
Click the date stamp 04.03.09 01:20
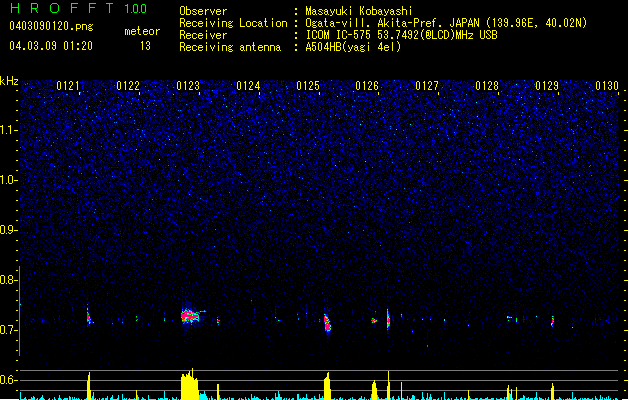click(51, 46)
